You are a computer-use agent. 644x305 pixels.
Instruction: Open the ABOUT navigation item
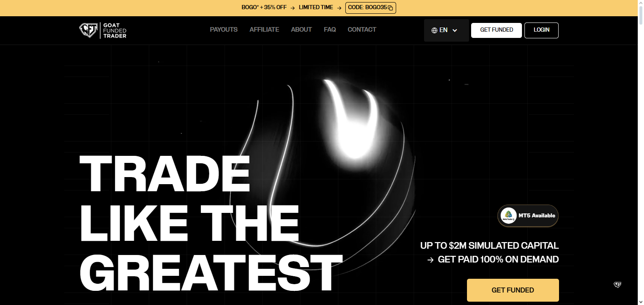tap(301, 30)
